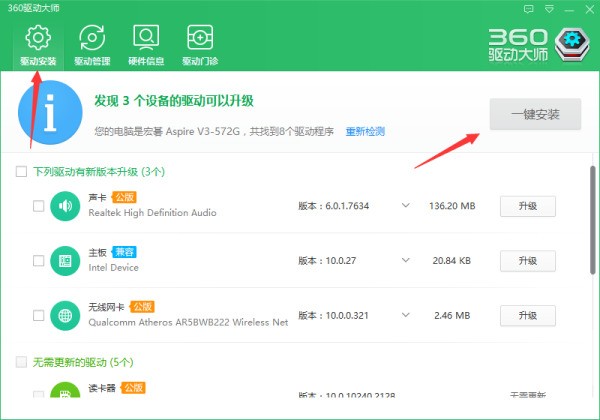Switch to the 硬件信息 tab label
The image size is (600, 420).
146,61
